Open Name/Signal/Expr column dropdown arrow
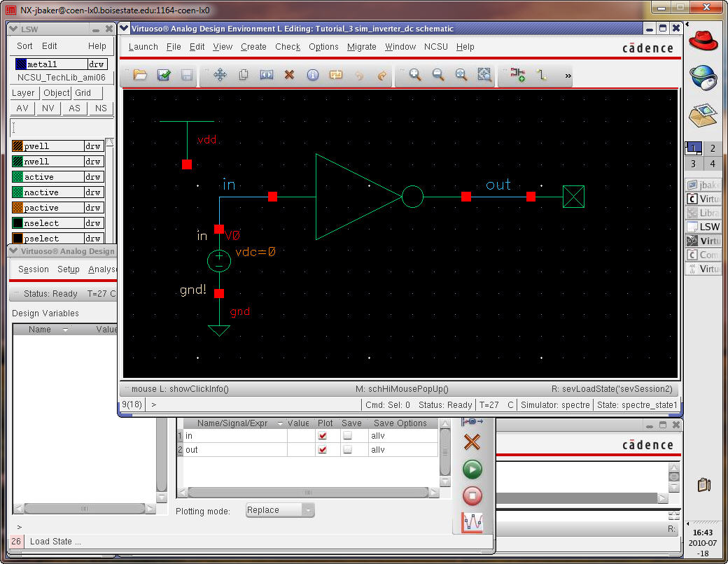Image resolution: width=728 pixels, height=564 pixels. click(x=280, y=423)
